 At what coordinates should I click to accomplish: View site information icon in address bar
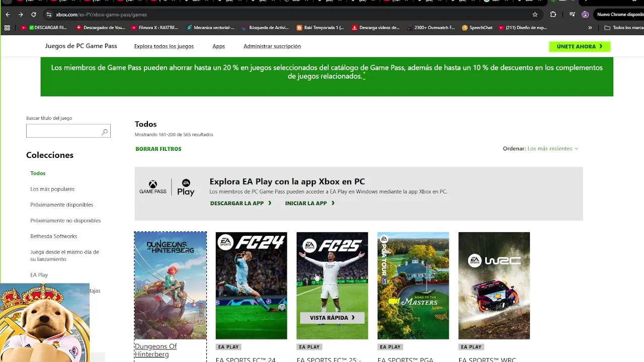[x=49, y=15]
